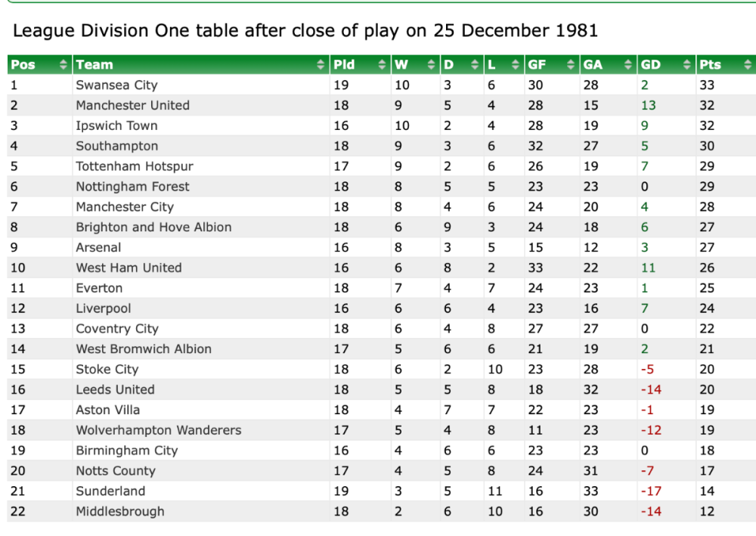Select the Ipswich Town row name
The image size is (756, 536).
(x=116, y=126)
